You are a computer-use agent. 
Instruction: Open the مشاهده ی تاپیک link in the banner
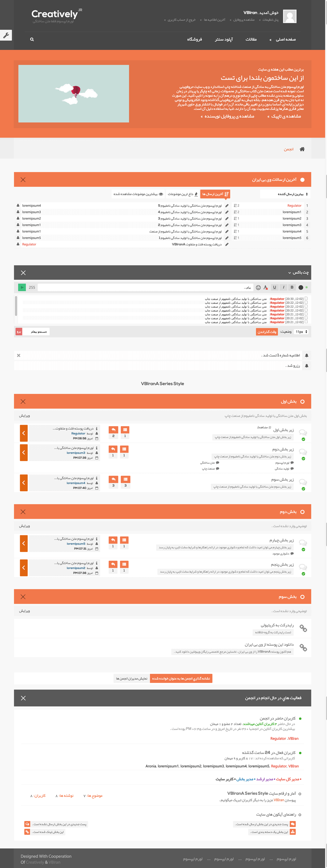(284, 116)
